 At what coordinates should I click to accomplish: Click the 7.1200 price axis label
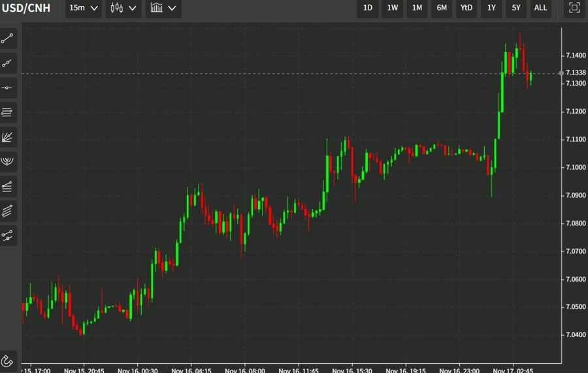click(x=576, y=111)
